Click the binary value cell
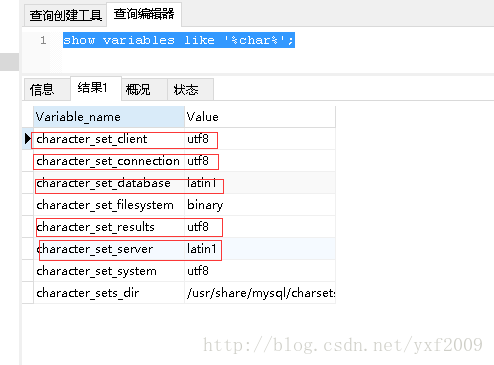Image resolution: width=494 pixels, height=365 pixels. point(260,205)
